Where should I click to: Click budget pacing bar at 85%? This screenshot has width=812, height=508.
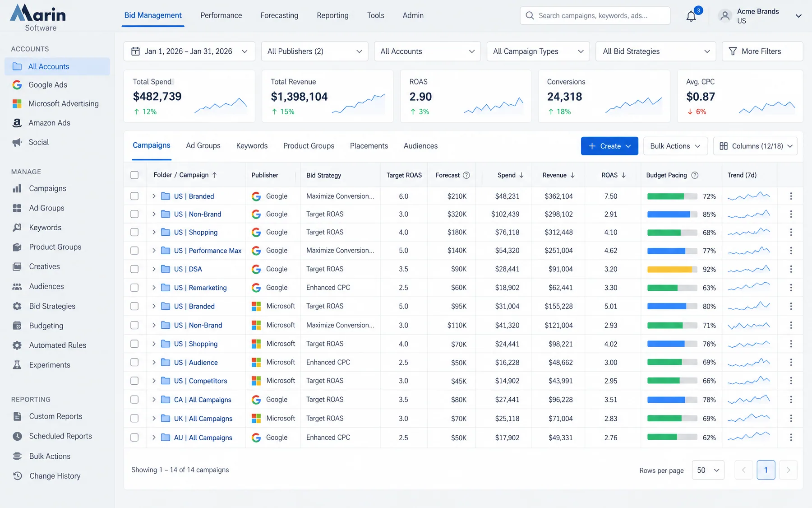(673, 214)
